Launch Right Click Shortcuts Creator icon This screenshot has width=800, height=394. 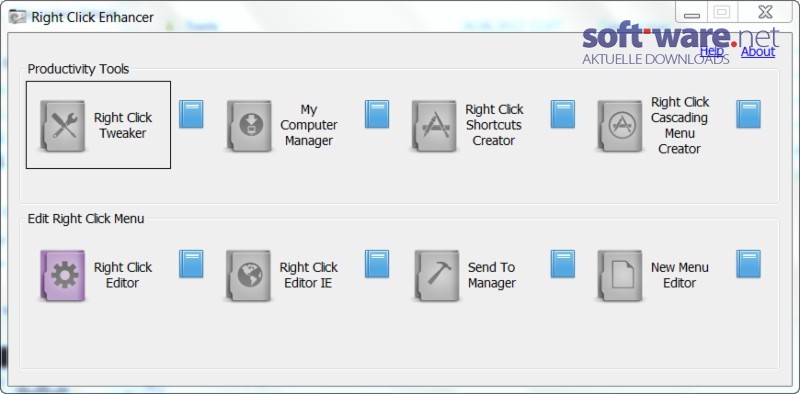pyautogui.click(x=434, y=126)
